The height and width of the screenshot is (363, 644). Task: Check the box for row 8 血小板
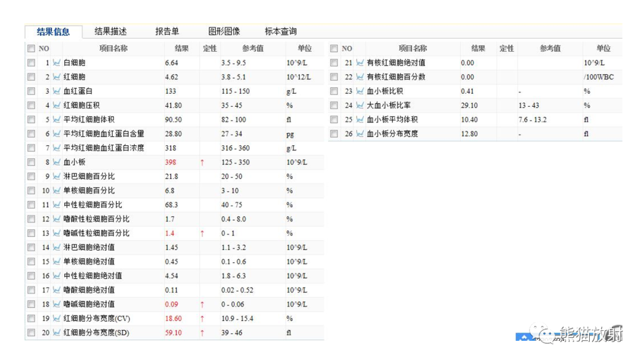31,162
